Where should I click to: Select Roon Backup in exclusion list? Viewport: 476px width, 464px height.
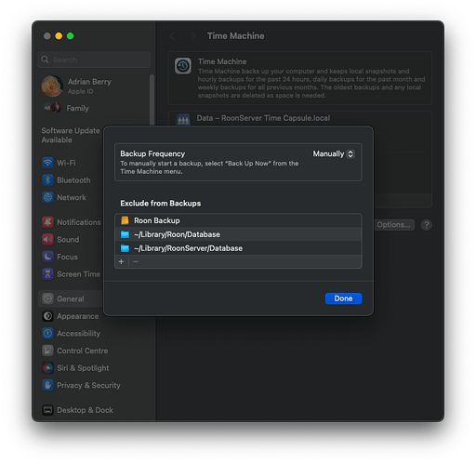click(x=238, y=220)
